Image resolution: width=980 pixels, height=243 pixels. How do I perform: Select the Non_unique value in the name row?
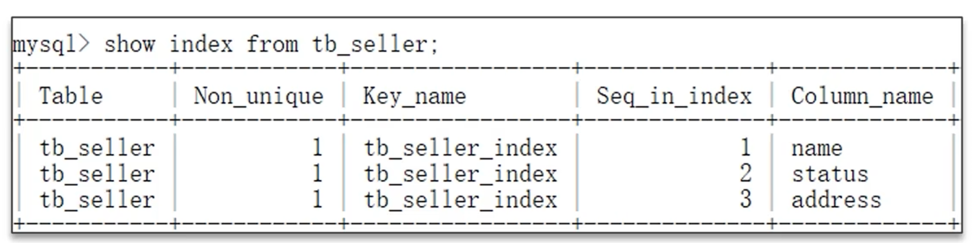[317, 148]
